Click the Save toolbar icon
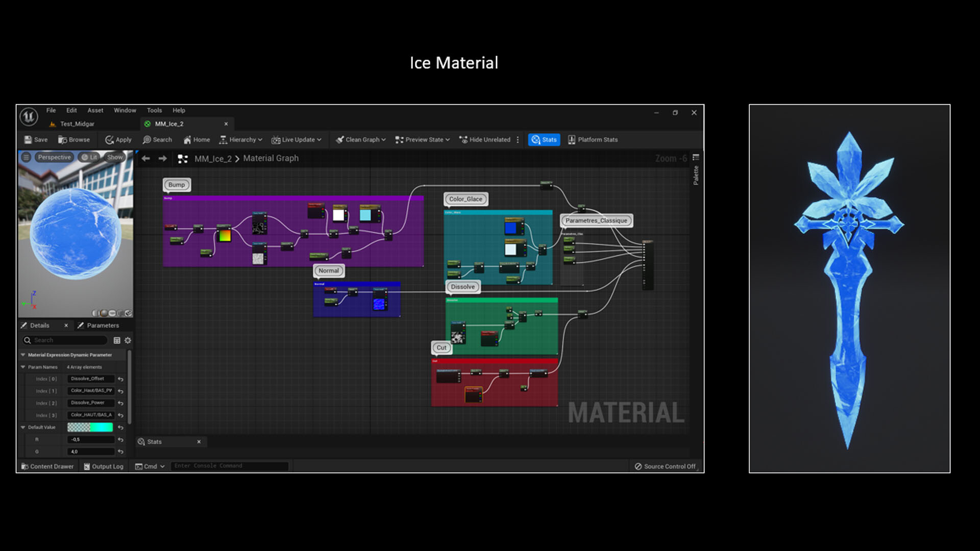980x551 pixels. click(x=29, y=140)
